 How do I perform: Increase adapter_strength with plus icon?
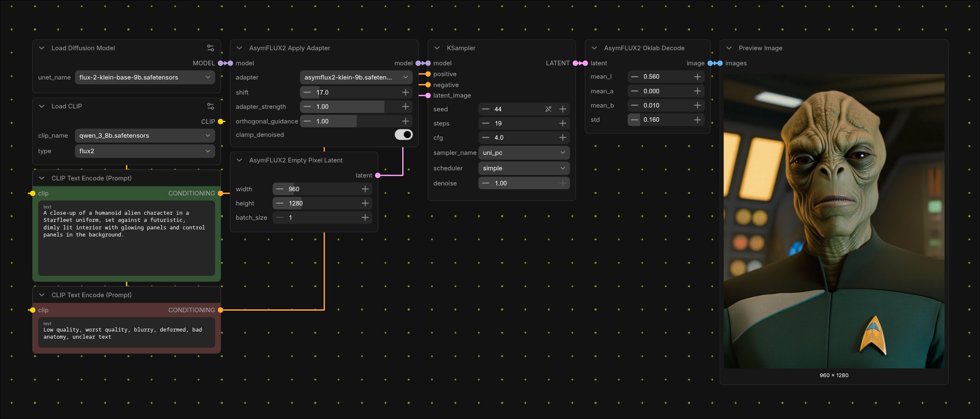tap(406, 107)
